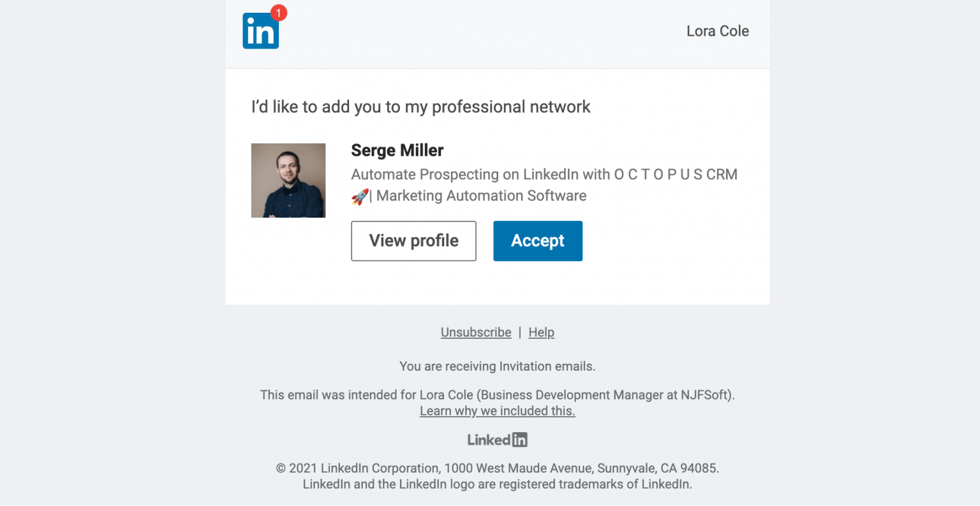Click the registered trademarks notice line
The height and width of the screenshot is (506, 980).
(x=497, y=484)
